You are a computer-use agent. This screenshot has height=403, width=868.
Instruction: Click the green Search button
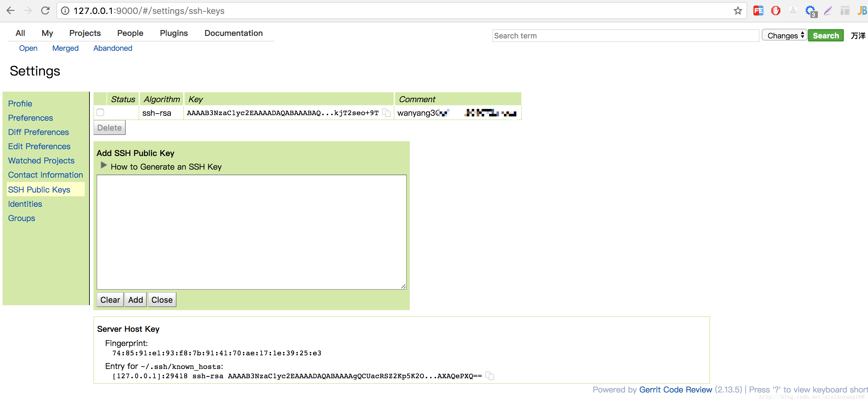(826, 35)
